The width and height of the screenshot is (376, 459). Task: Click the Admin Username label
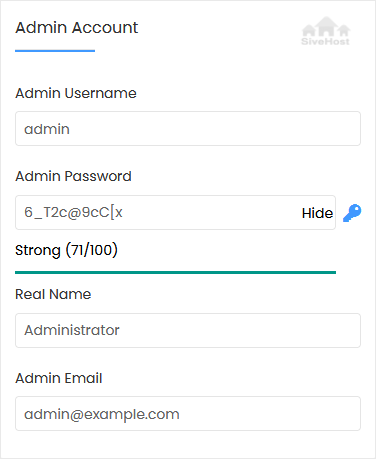point(76,93)
